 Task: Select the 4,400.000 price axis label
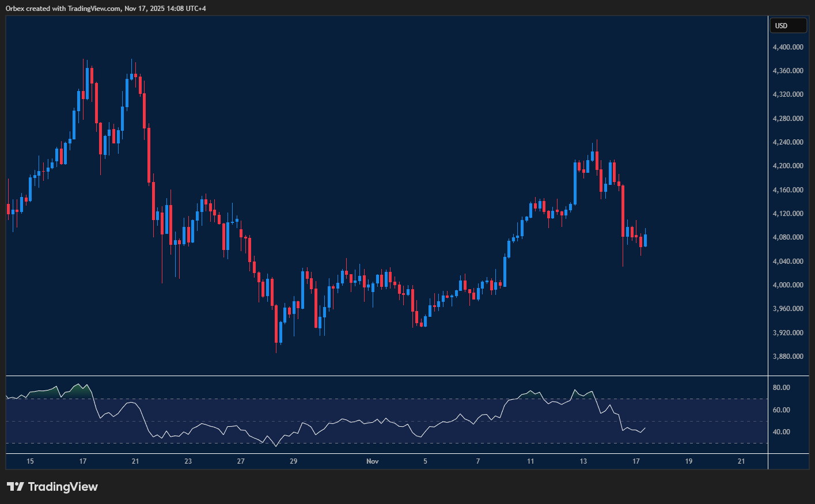[788, 47]
